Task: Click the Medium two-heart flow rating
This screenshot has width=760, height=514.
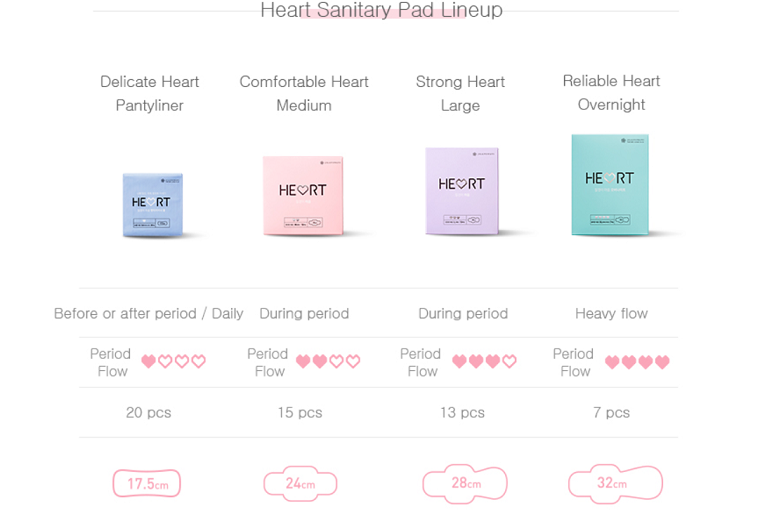Action: pyautogui.click(x=328, y=361)
